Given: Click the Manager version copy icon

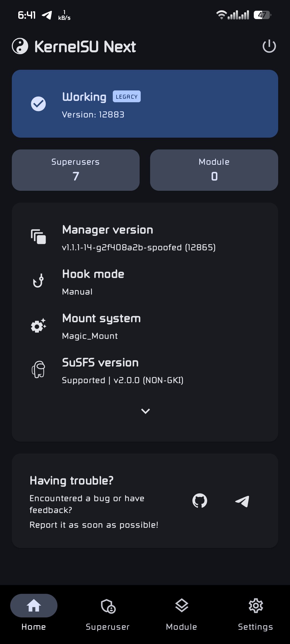Looking at the screenshot, I should (38, 237).
